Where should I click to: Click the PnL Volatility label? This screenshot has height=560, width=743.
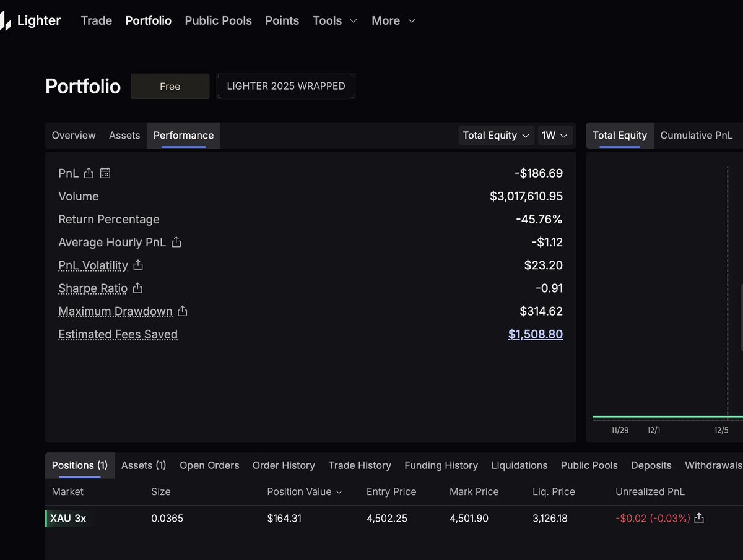[93, 265]
